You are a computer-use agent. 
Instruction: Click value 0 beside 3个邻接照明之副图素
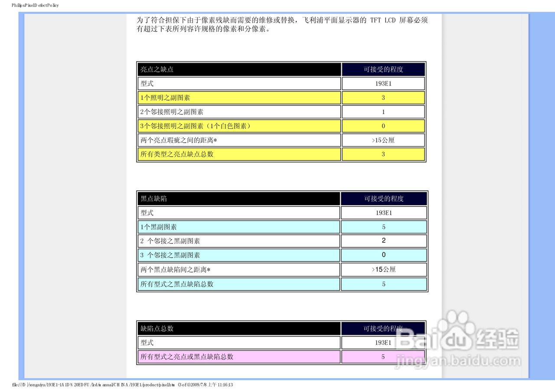pos(383,126)
